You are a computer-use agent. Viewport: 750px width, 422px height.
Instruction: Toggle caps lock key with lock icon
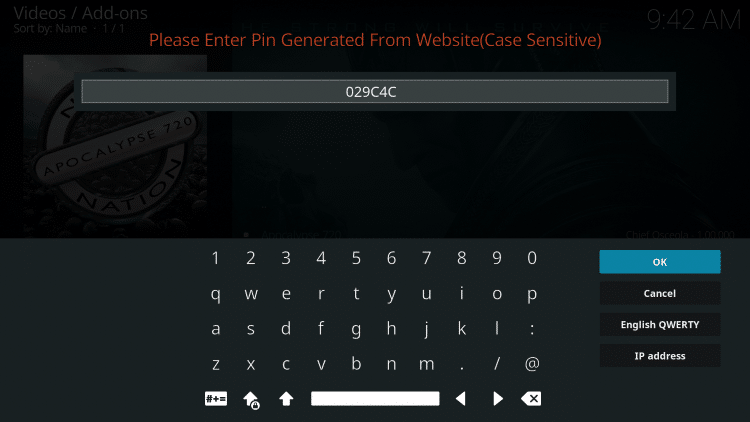coord(251,400)
